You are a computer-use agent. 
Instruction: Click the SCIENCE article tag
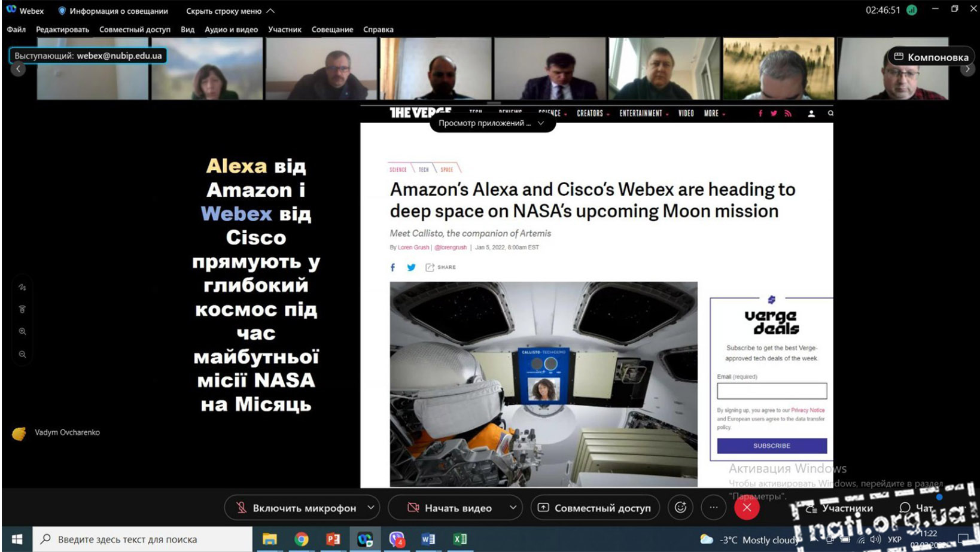[x=398, y=169]
